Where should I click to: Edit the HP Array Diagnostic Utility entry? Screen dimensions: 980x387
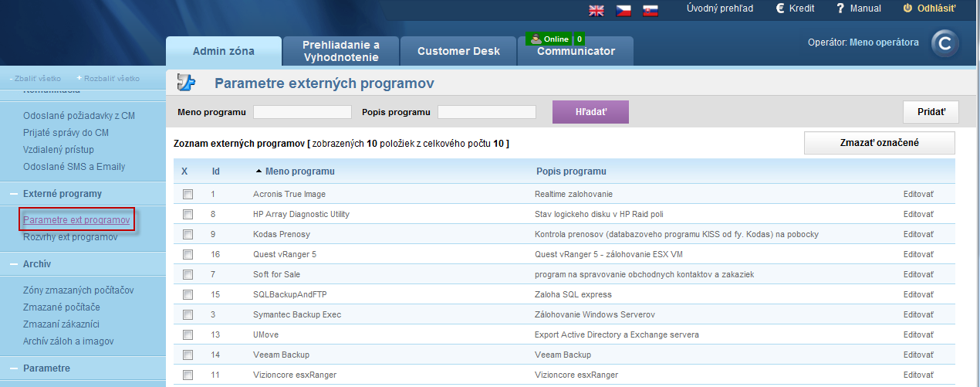(x=918, y=214)
